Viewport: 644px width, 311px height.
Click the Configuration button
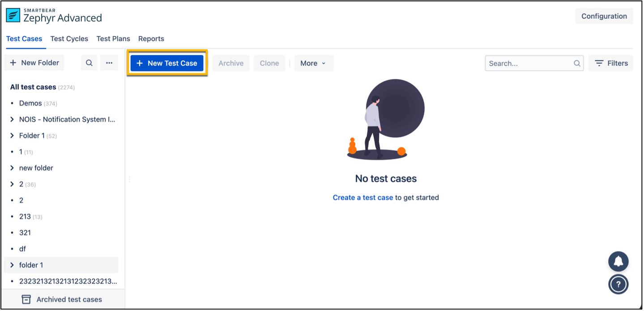coord(604,16)
